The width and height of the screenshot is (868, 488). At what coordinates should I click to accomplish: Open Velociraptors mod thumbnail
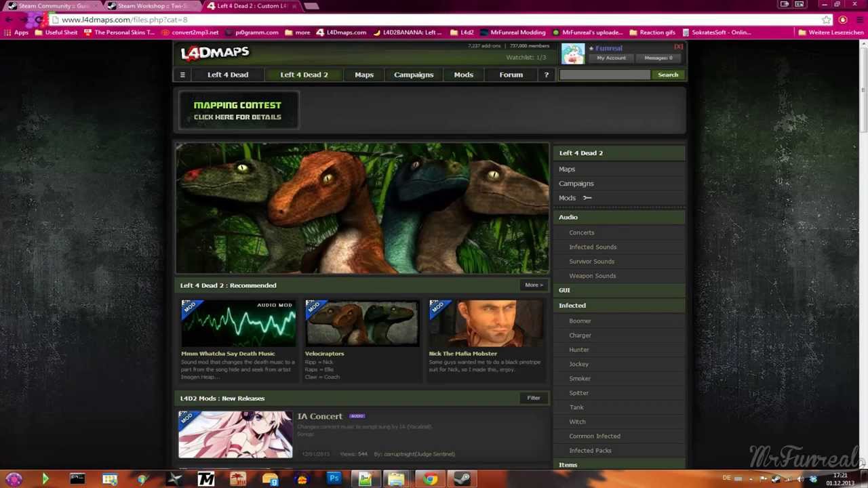click(362, 323)
